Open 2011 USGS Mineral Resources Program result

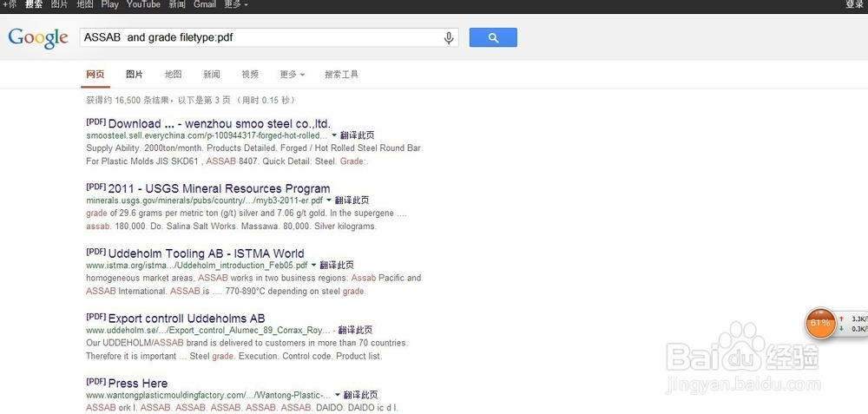coord(220,188)
